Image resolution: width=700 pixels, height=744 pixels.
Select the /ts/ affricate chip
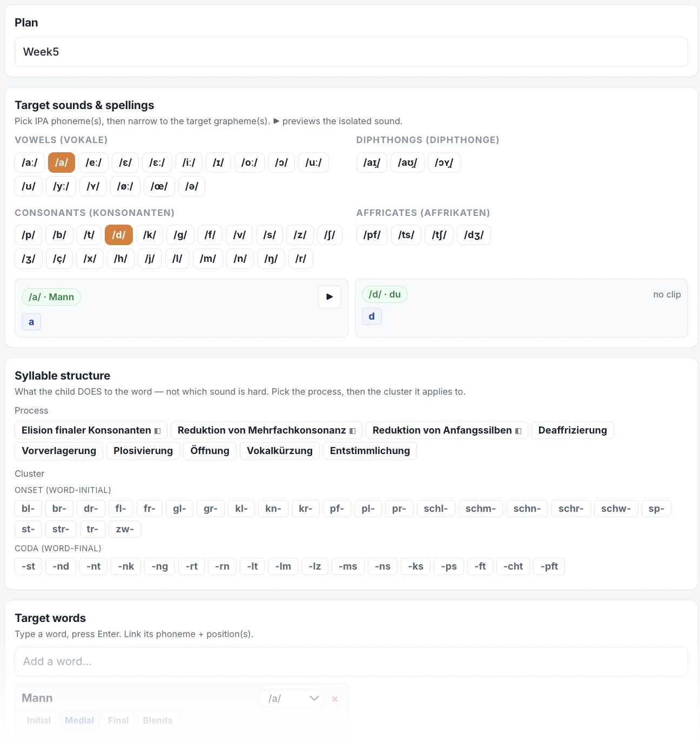[406, 235]
